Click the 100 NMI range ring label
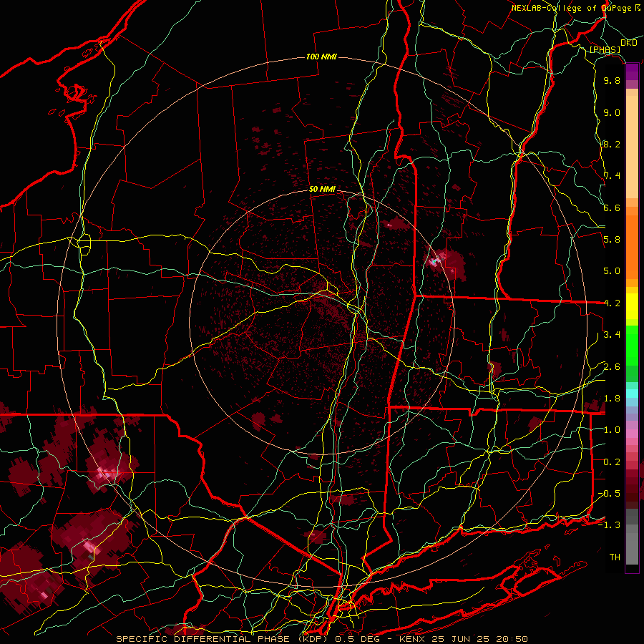The image size is (644, 644). (321, 57)
